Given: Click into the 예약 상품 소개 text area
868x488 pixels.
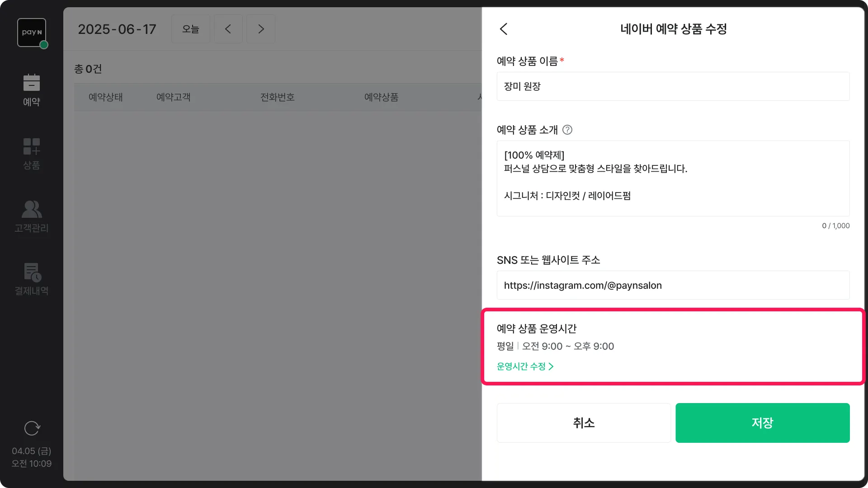Looking at the screenshot, I should pos(673,178).
